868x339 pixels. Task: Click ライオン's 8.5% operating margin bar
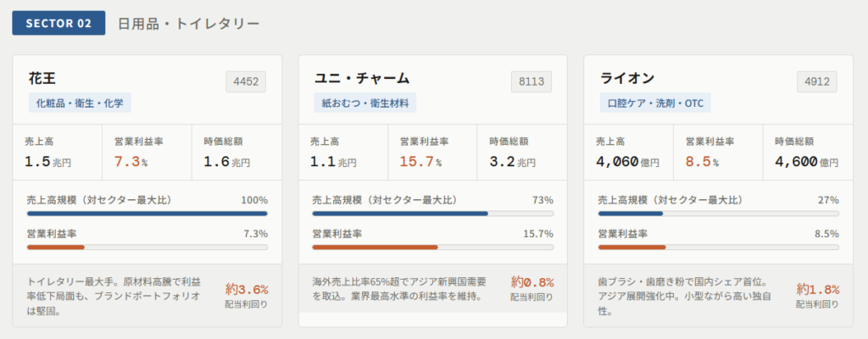718,247
